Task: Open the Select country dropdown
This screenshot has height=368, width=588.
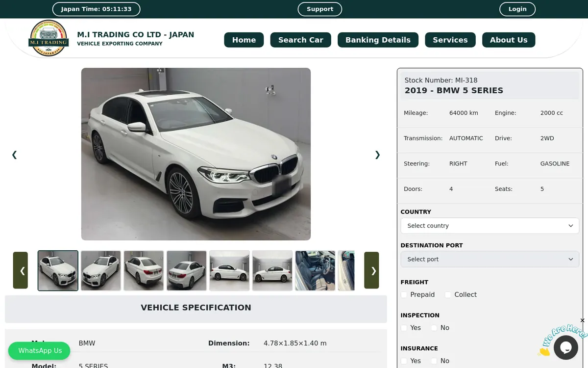Action: point(490,226)
